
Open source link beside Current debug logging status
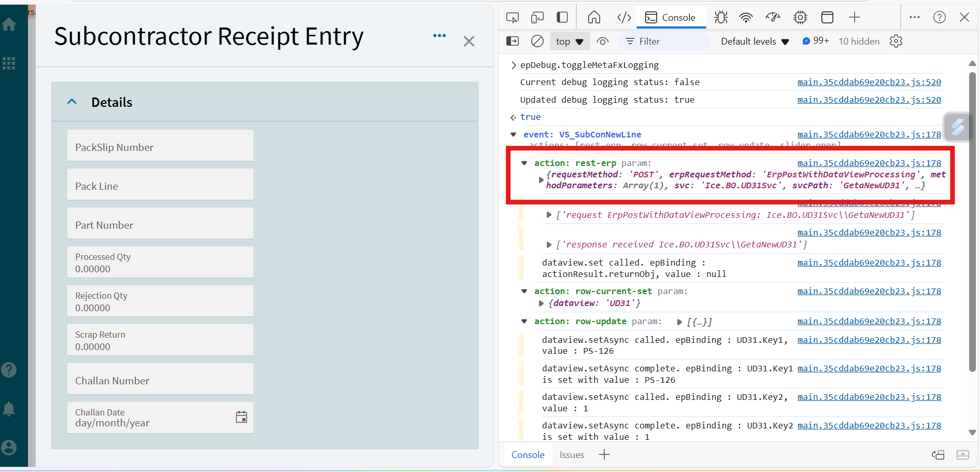[x=869, y=82]
